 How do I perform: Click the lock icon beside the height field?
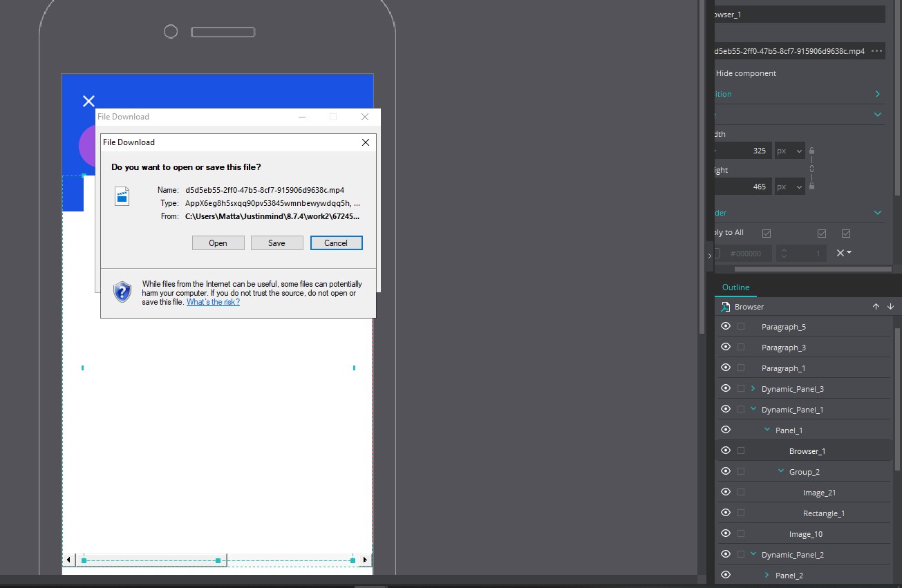click(x=811, y=186)
